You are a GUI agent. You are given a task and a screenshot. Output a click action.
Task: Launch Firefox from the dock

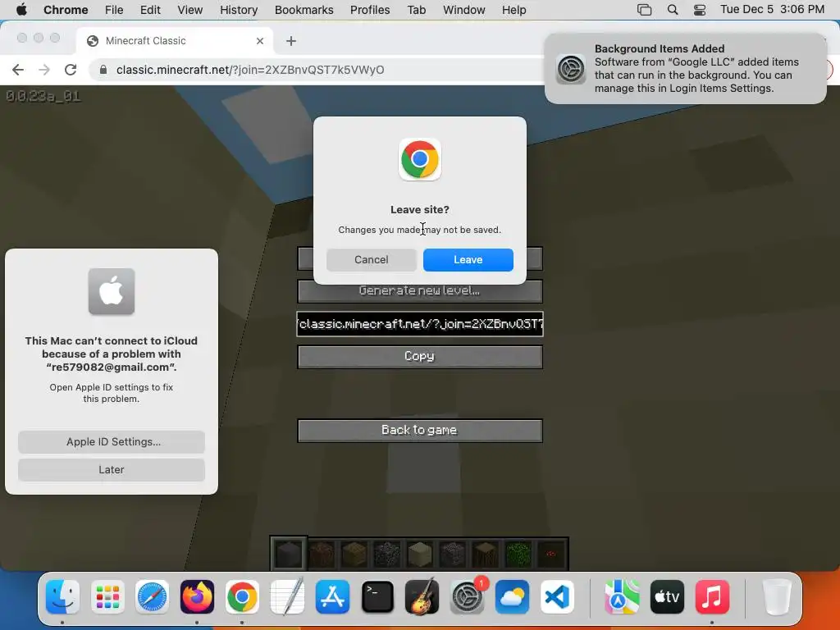[197, 597]
